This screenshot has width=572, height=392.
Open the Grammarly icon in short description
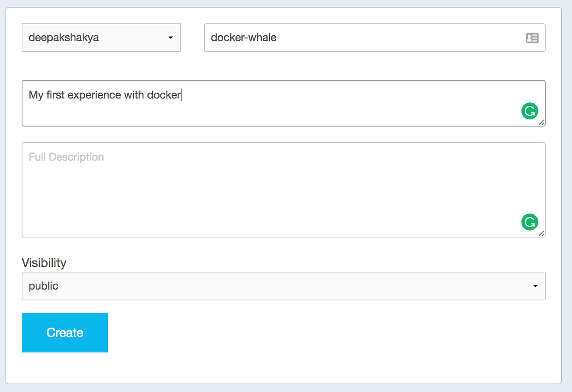[x=530, y=110]
